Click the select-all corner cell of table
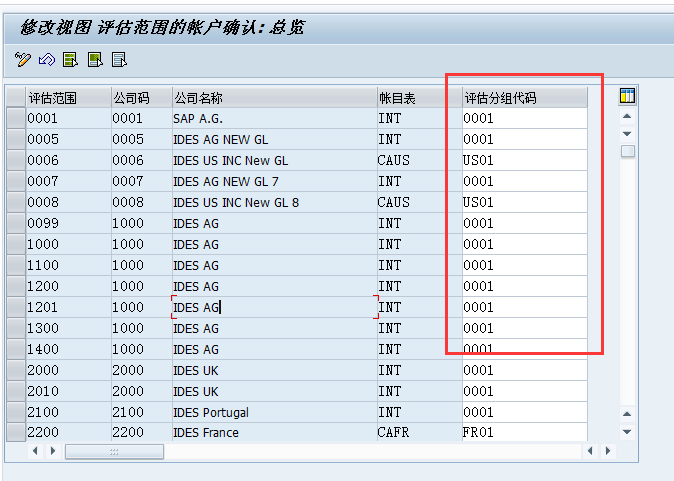 pyautogui.click(x=16, y=98)
